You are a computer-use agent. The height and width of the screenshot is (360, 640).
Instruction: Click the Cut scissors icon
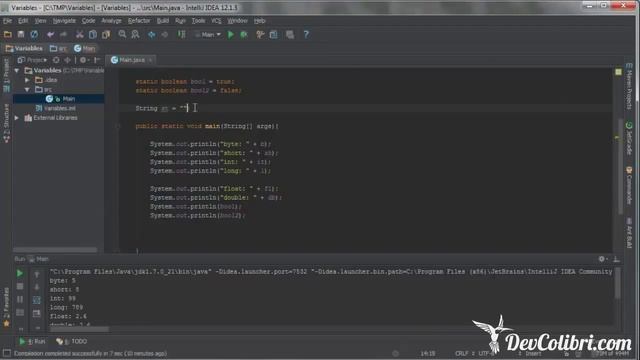80,35
